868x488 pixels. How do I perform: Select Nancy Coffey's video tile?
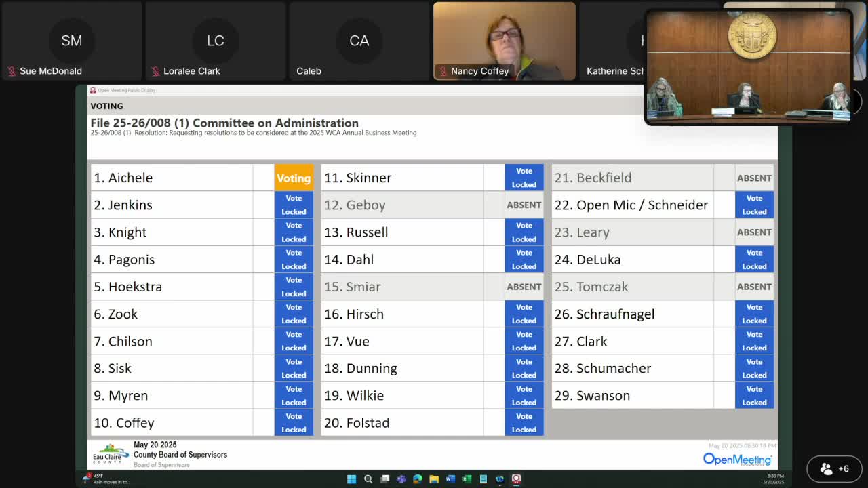tap(504, 41)
